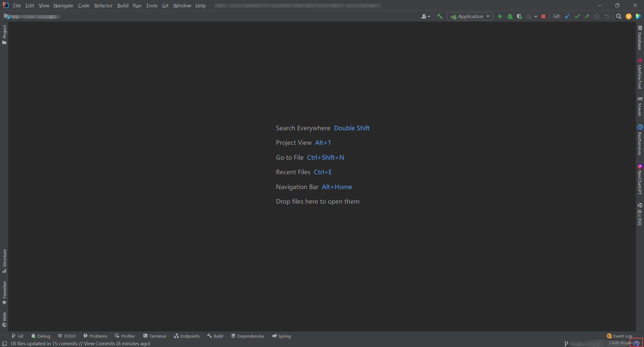Screen dimensions: 644x347
Task: Run the Application configuration
Action: (x=500, y=17)
